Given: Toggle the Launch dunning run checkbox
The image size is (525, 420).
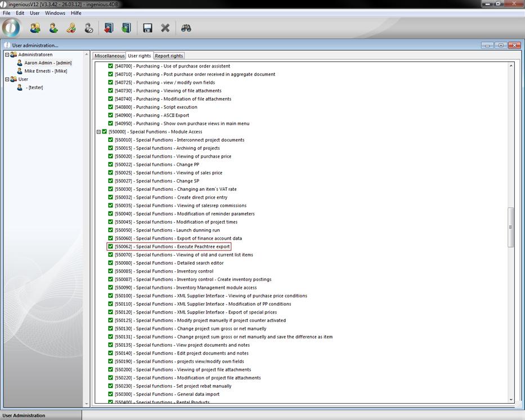Looking at the screenshot, I should pyautogui.click(x=111, y=230).
